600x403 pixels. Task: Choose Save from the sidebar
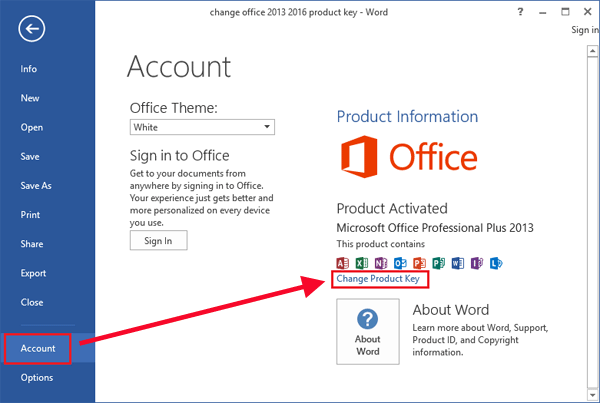(30, 157)
